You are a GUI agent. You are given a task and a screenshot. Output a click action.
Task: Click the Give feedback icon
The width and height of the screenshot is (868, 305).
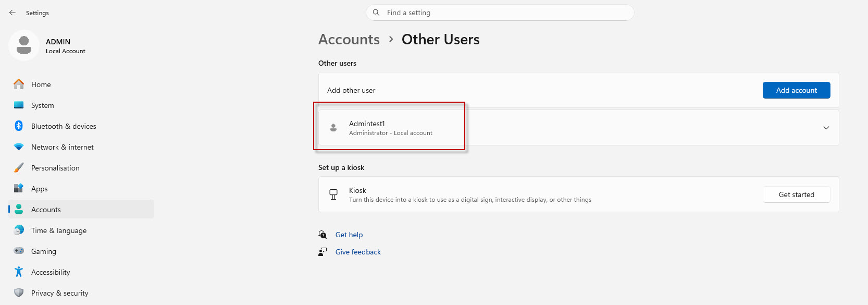pyautogui.click(x=323, y=252)
